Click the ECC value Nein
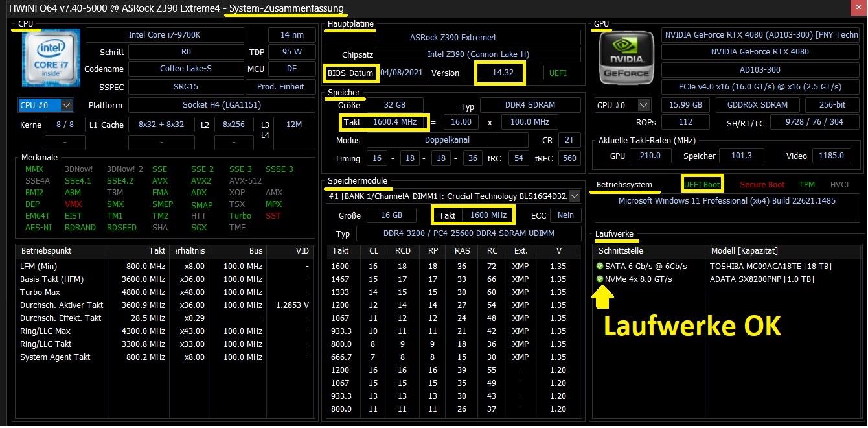The width and height of the screenshot is (868, 428). coord(565,215)
